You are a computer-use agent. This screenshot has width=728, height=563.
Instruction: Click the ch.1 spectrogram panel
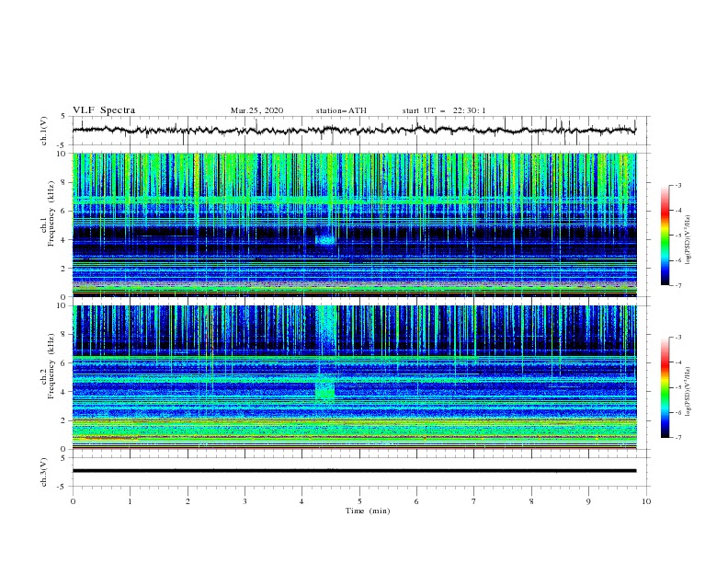(354, 224)
